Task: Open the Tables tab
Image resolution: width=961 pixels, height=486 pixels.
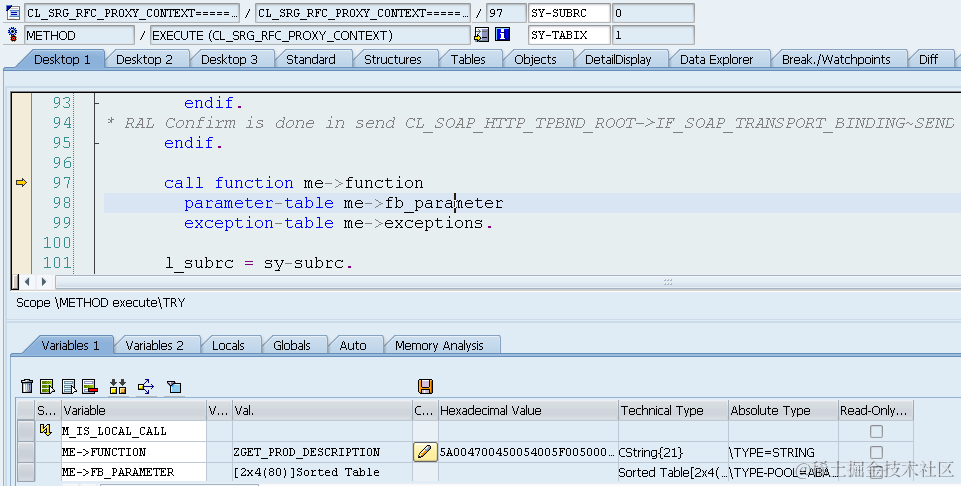Action: 468,59
